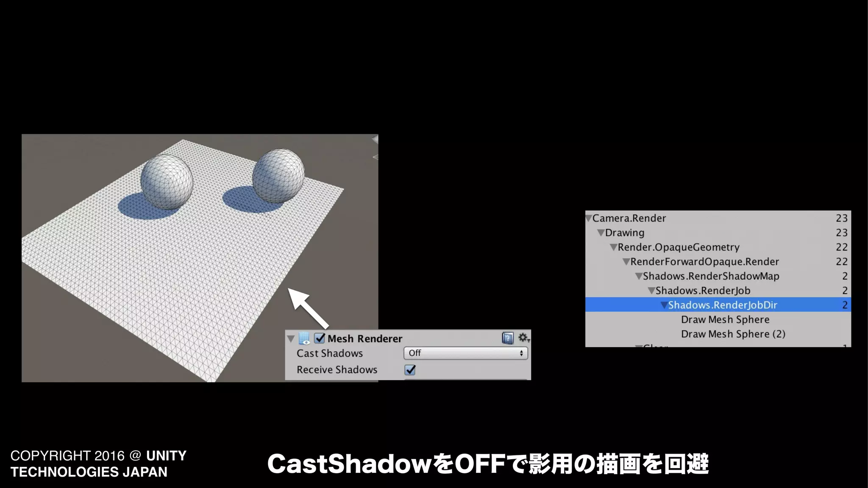Collapse RenderForwardOpaque.Render triangle
The height and width of the screenshot is (488, 868).
[x=626, y=262]
